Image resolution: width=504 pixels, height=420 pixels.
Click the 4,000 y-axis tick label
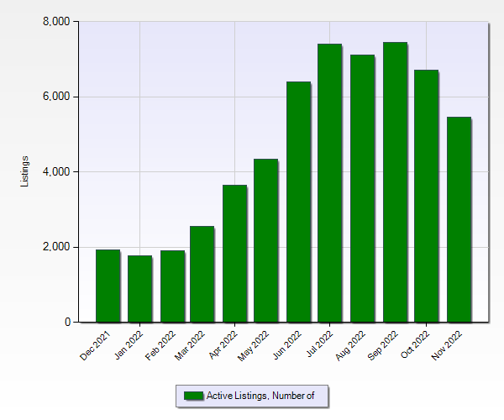click(55, 171)
